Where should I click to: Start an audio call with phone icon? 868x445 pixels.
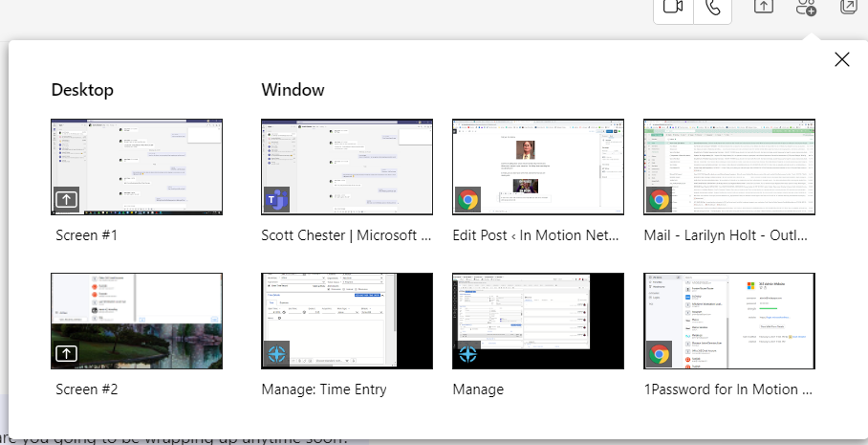713,8
